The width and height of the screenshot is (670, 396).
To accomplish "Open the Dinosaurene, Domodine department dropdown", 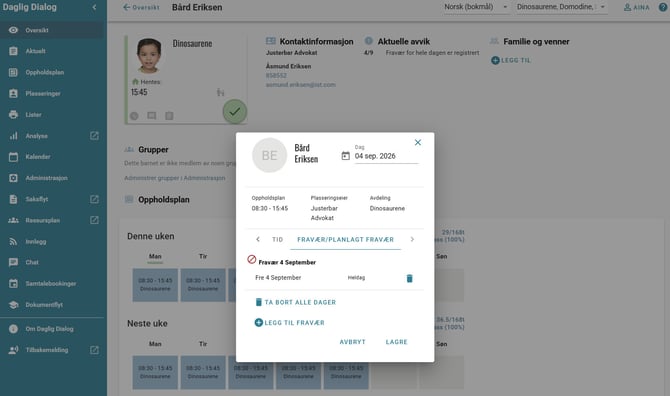I will pos(561,7).
